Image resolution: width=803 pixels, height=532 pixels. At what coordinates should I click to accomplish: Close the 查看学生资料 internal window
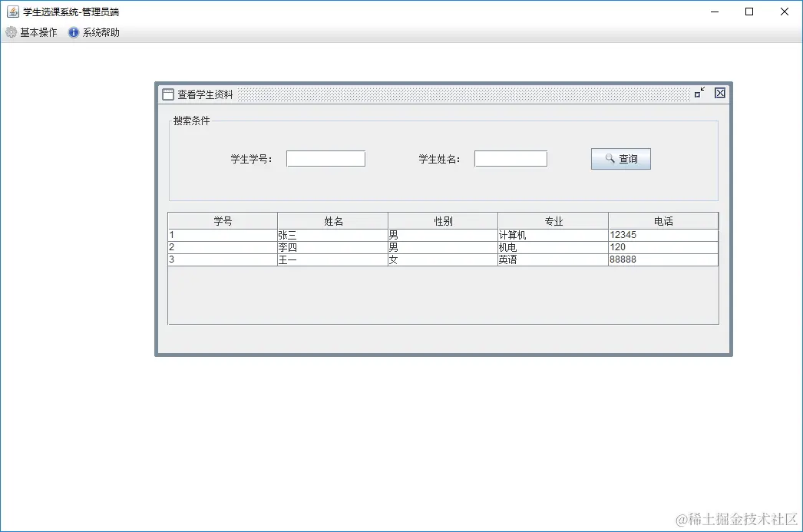(720, 93)
